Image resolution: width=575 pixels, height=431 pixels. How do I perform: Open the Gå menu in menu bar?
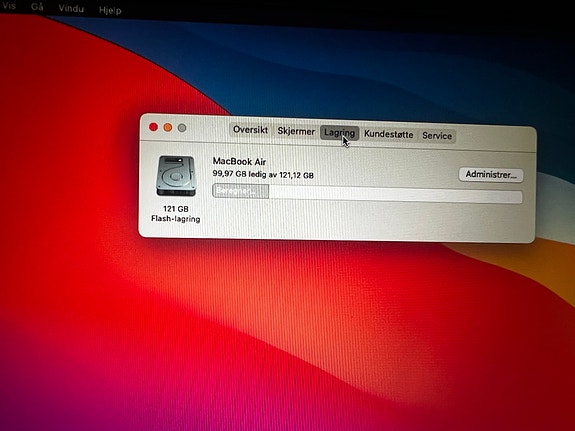(37, 7)
